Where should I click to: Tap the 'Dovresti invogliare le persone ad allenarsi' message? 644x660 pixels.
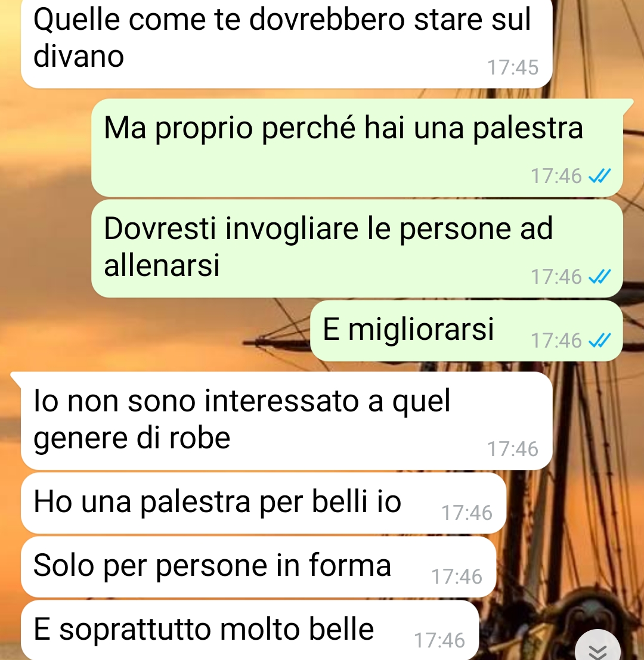(x=357, y=249)
